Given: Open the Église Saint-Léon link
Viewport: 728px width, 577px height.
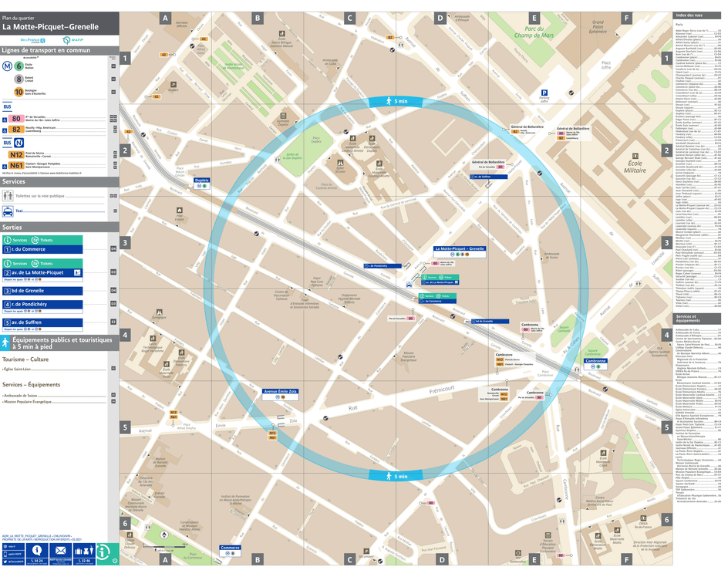Looking at the screenshot, I should pos(17,369).
